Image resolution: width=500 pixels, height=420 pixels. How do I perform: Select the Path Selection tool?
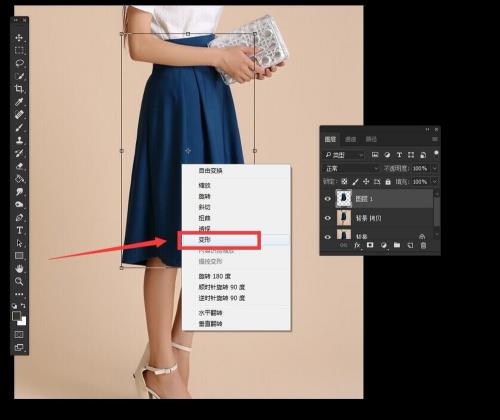point(19,243)
